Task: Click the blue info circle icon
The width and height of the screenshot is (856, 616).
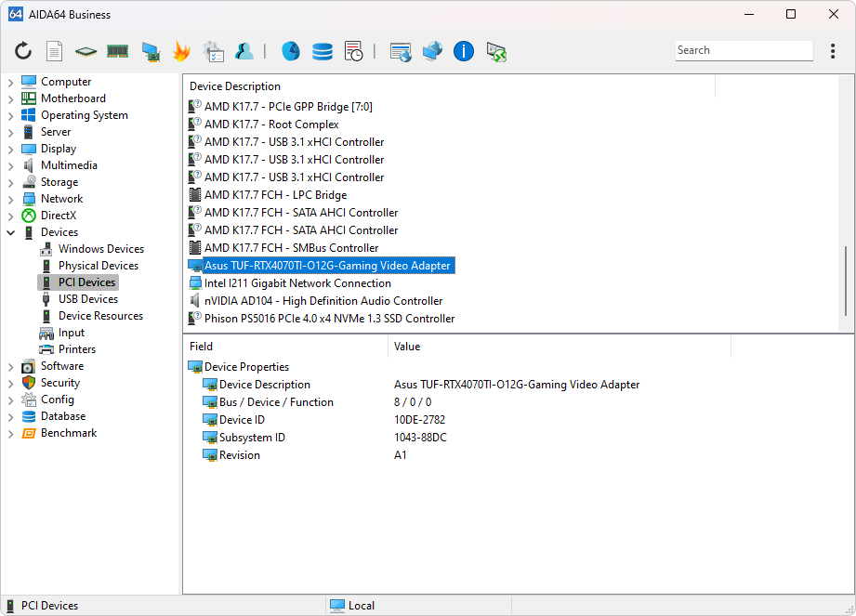Action: coord(464,51)
